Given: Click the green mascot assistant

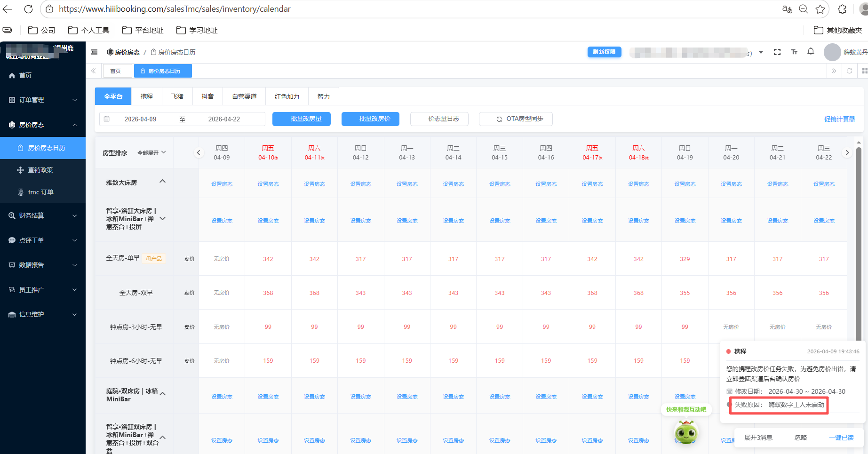Looking at the screenshot, I should point(686,432).
